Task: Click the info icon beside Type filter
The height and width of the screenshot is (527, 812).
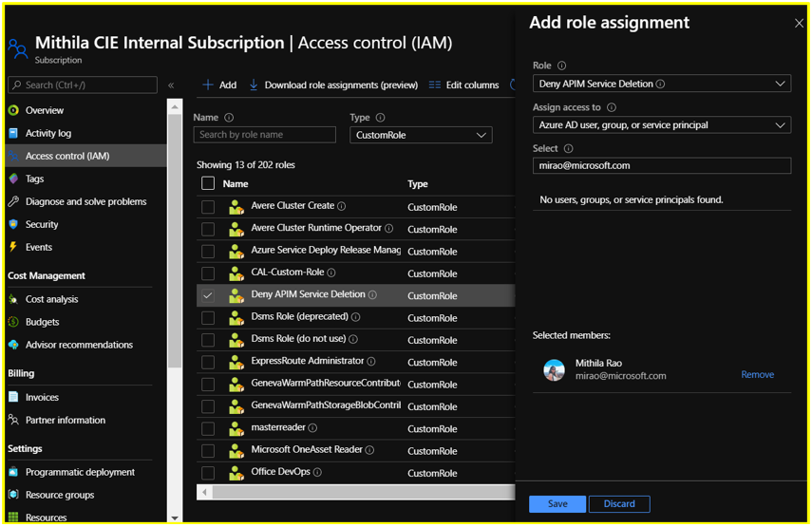Action: point(380,118)
